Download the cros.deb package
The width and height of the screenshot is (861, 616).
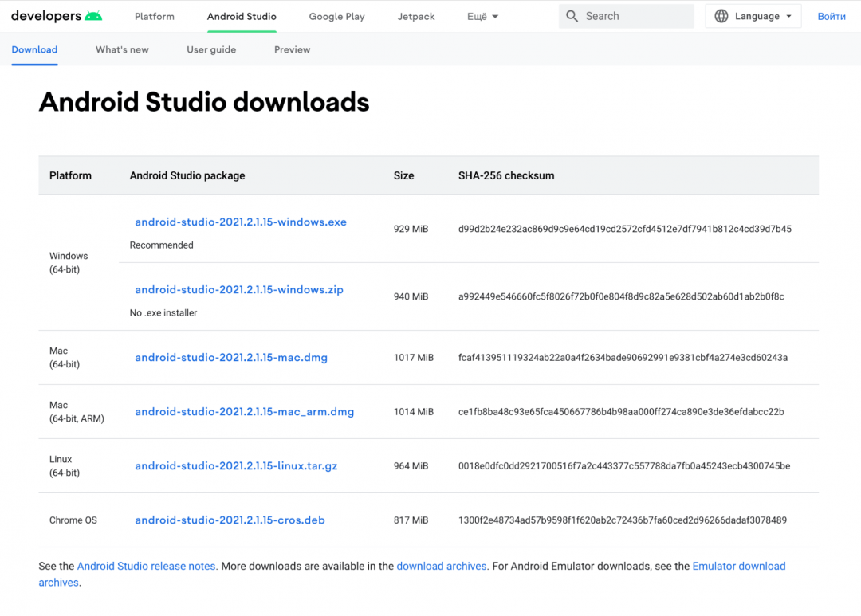pos(230,520)
